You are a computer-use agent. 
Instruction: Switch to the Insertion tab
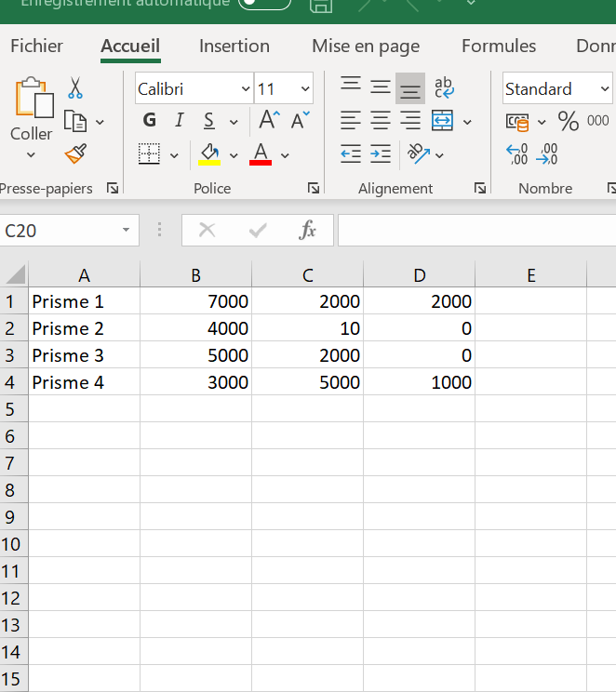point(234,47)
